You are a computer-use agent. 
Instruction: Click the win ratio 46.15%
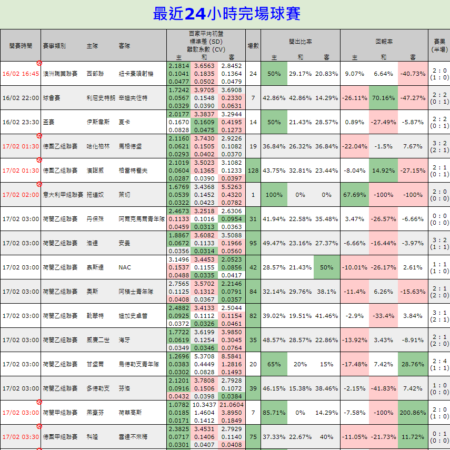point(274,389)
